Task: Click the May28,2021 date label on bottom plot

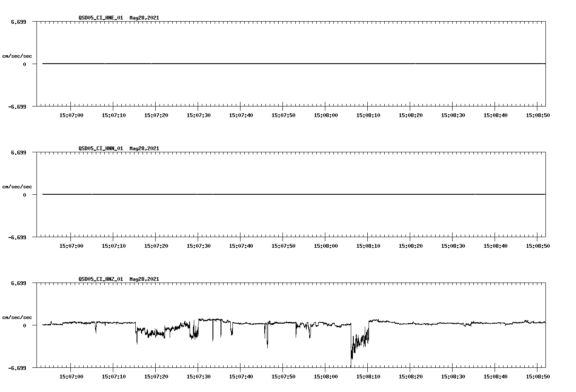Action: 144,279
